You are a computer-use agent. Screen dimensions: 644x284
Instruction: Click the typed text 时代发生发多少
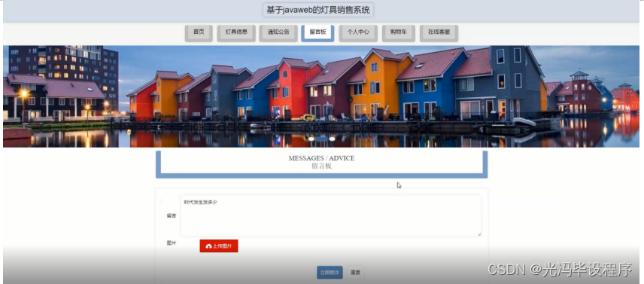click(200, 202)
